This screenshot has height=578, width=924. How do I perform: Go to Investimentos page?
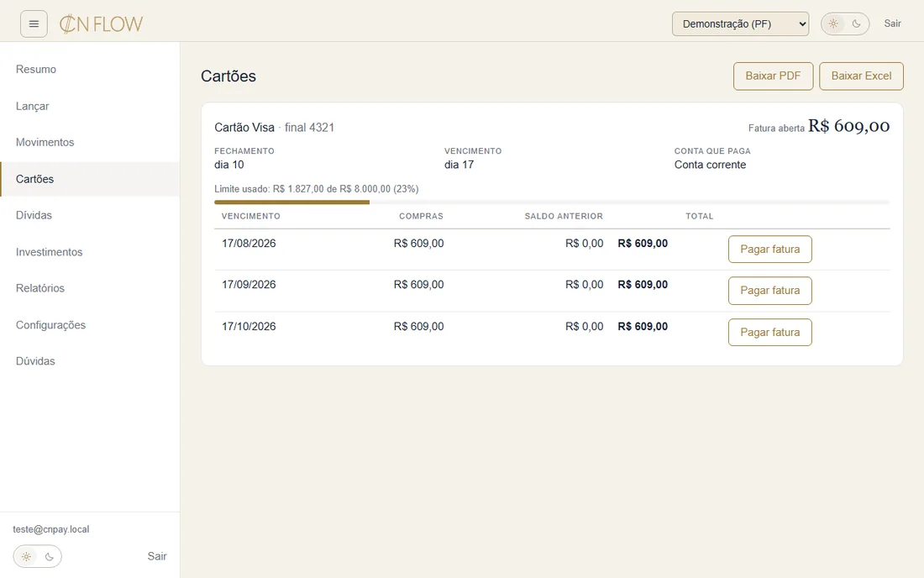coord(90,252)
